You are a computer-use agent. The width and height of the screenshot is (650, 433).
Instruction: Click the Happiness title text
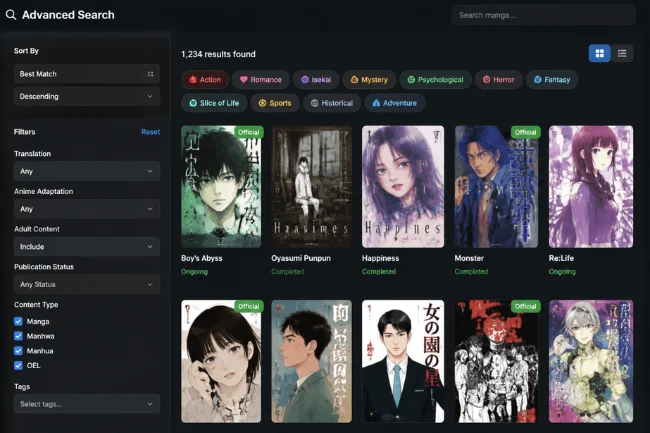381,258
